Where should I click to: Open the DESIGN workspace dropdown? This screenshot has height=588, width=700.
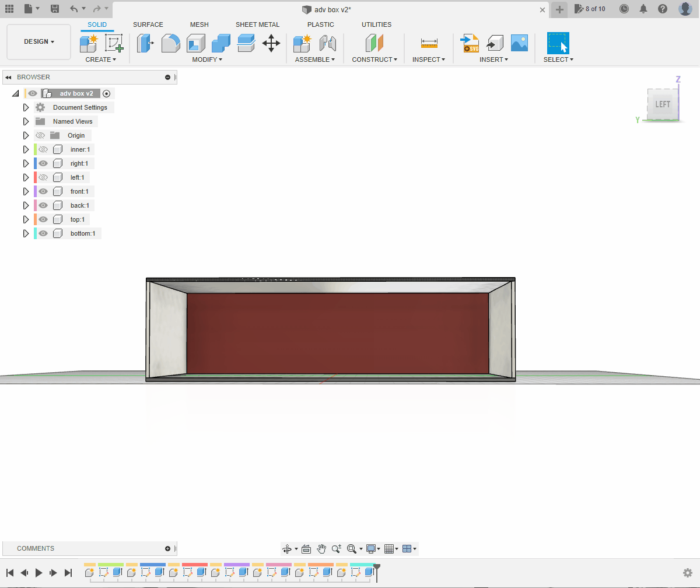pyautogui.click(x=39, y=42)
